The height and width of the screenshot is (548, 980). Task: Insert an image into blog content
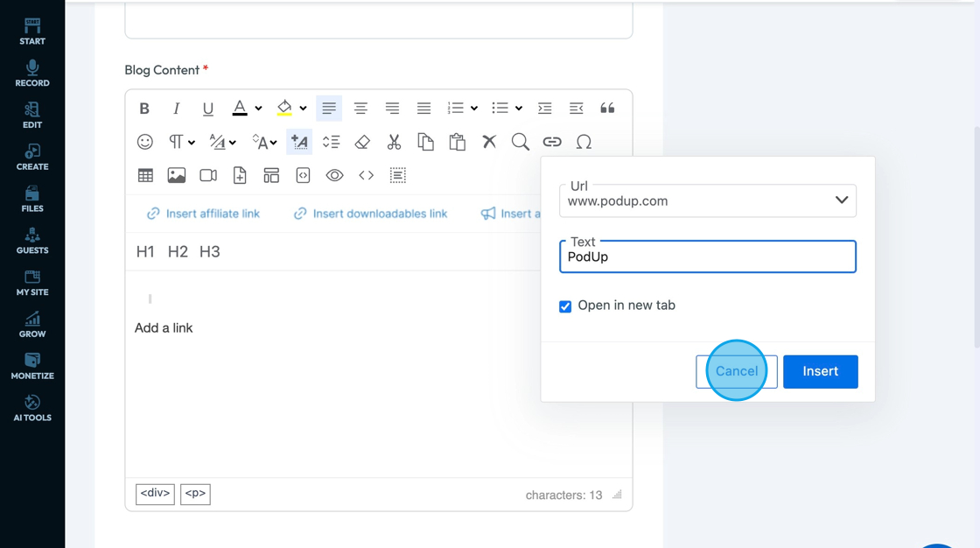tap(177, 176)
